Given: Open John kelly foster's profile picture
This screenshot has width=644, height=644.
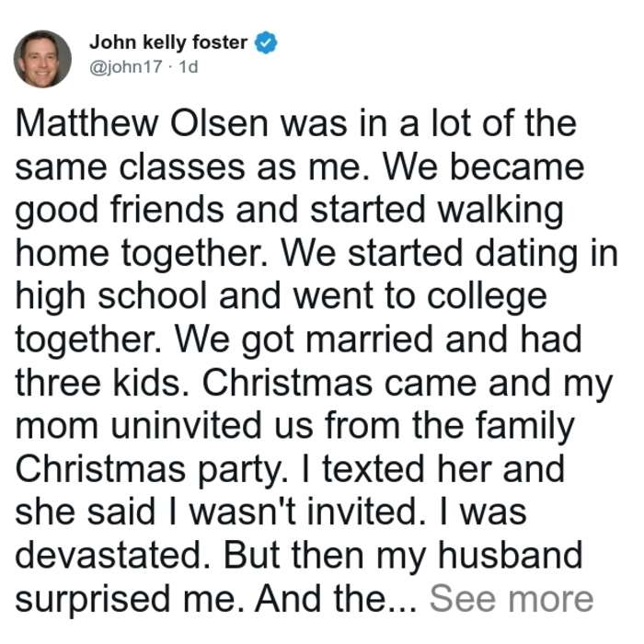Looking at the screenshot, I should (42, 59).
